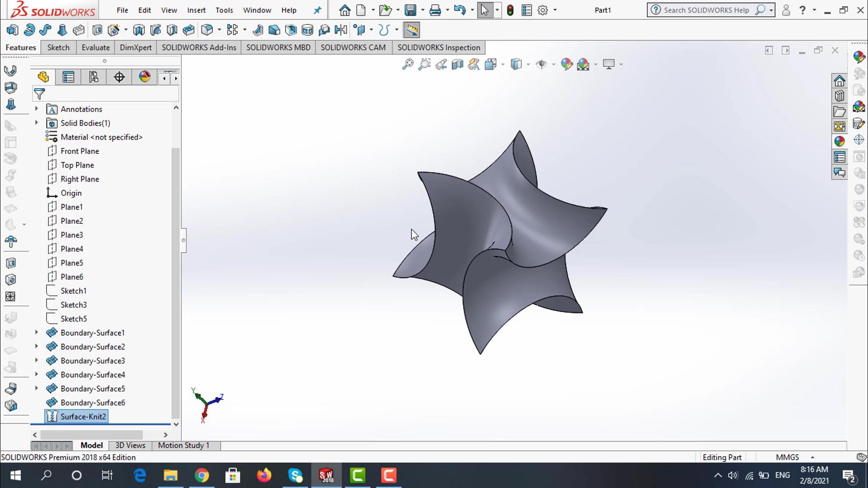Open SOLIDWORKS Options with the gear button
The height and width of the screenshot is (488, 868).
[543, 9]
